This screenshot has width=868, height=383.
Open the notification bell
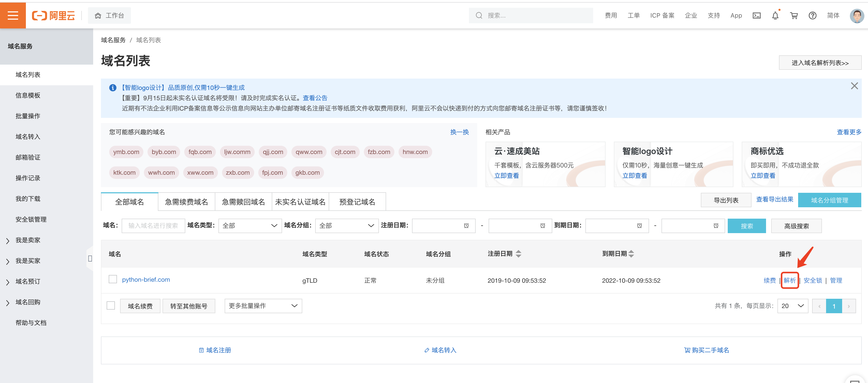775,16
